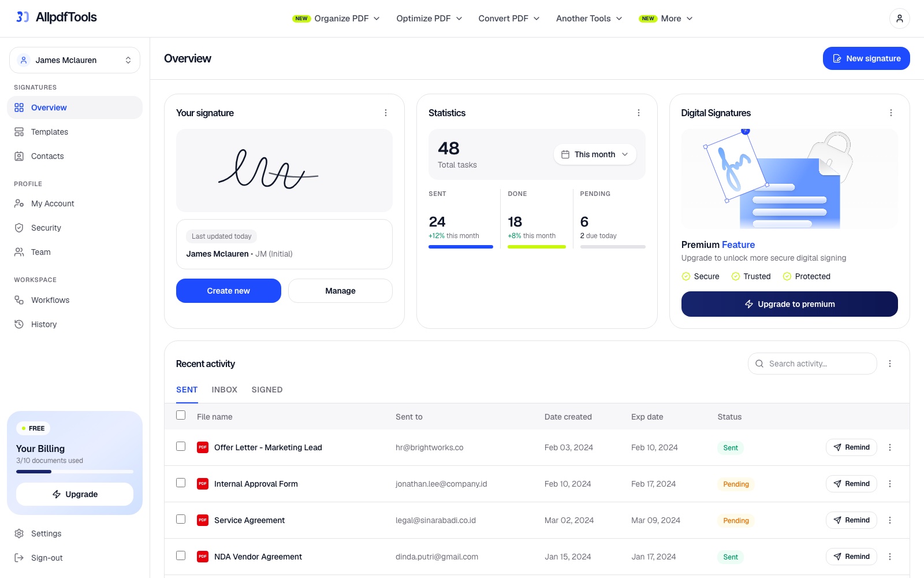Open the Your signature card options menu
This screenshot has height=578, width=924.
pos(386,113)
